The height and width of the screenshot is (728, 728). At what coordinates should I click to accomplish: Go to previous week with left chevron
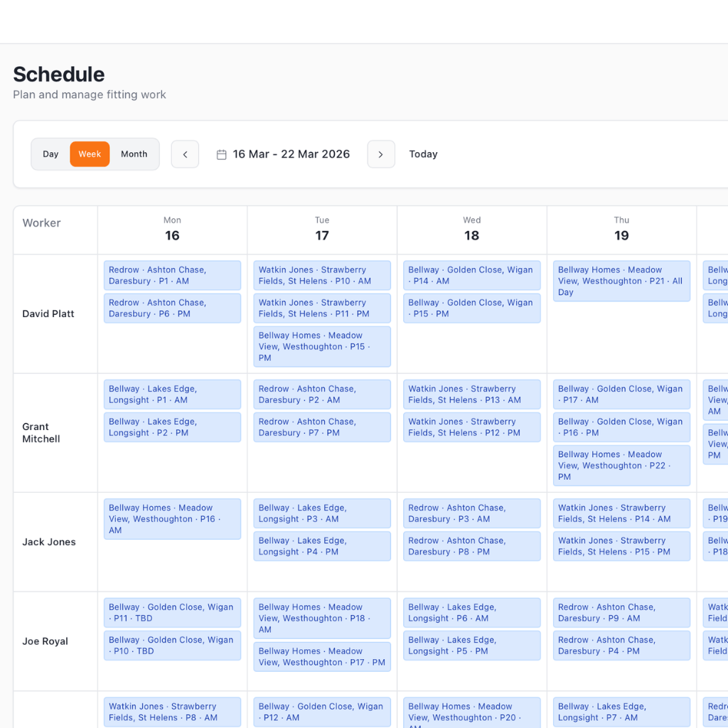[185, 154]
